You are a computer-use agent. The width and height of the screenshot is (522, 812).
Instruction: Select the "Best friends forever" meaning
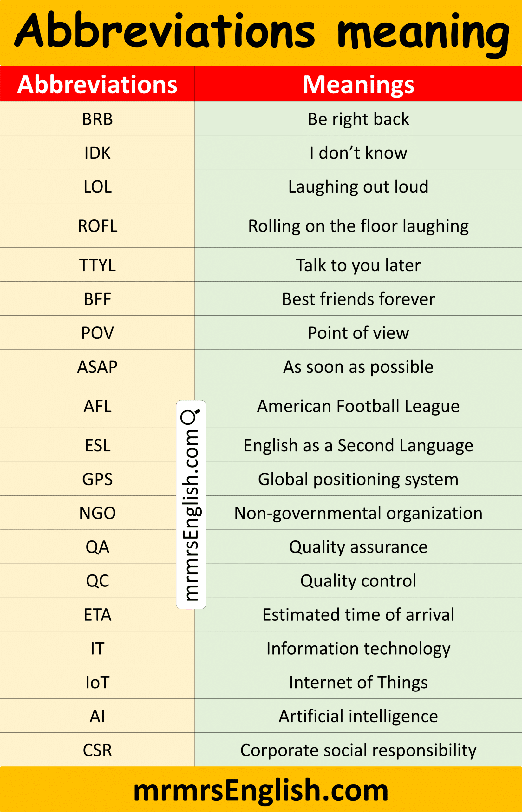click(358, 299)
